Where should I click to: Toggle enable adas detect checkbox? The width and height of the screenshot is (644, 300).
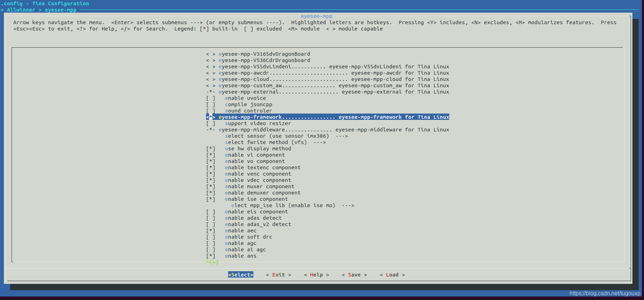click(211, 218)
